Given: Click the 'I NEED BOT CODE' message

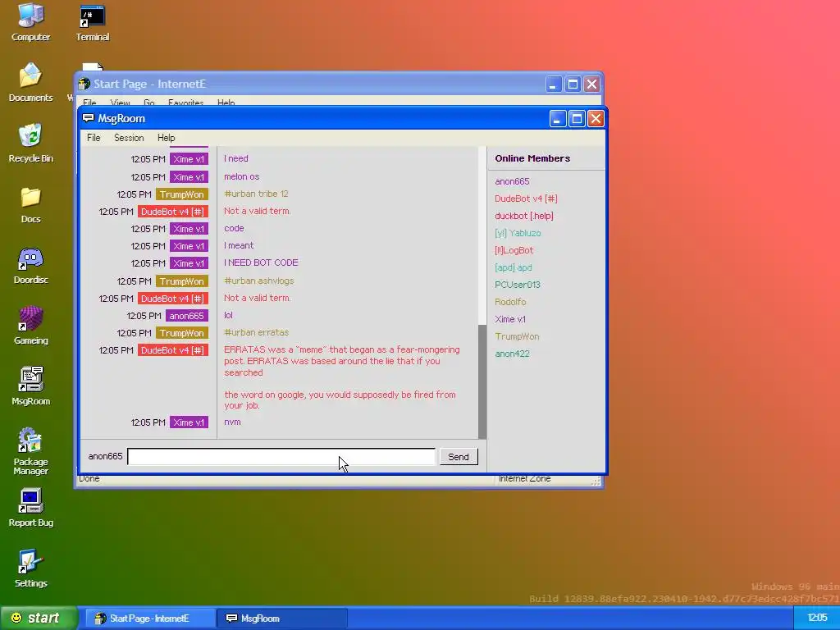Looking at the screenshot, I should [261, 262].
